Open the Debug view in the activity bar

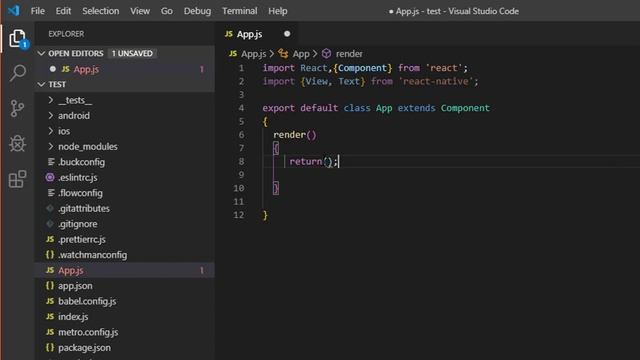[x=18, y=144]
